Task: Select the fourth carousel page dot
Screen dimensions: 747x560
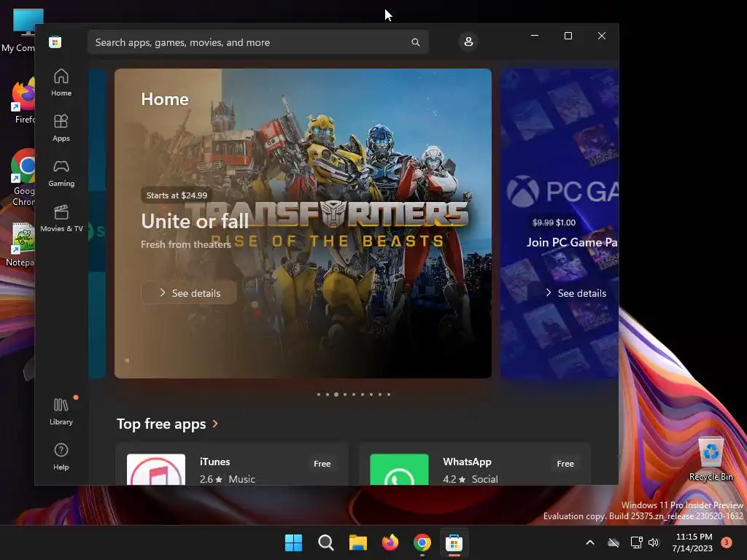Action: [345, 394]
